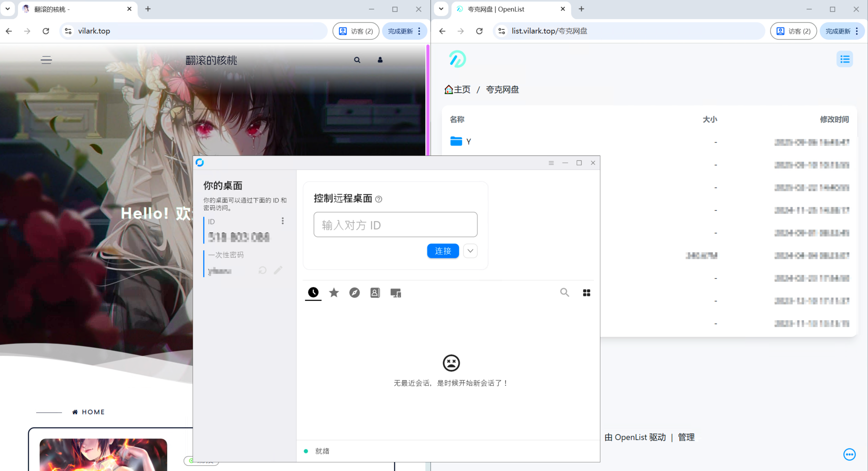
Task: Refresh the one-time password
Action: [262, 270]
